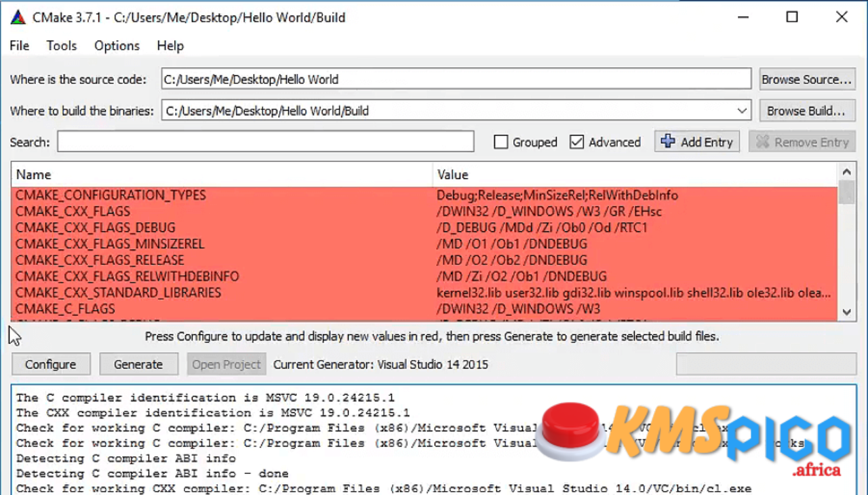Edit the kernel32.lib user32.lib value cell
The width and height of the screenshot is (868, 495).
(x=633, y=293)
